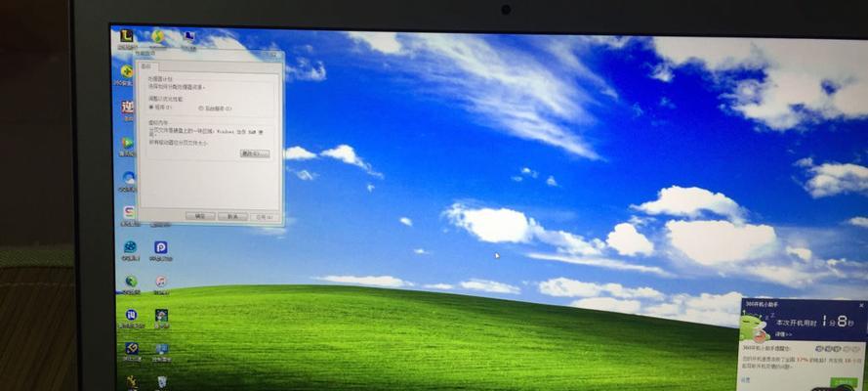Switch to the 高级 tab in dialog

click(x=146, y=65)
